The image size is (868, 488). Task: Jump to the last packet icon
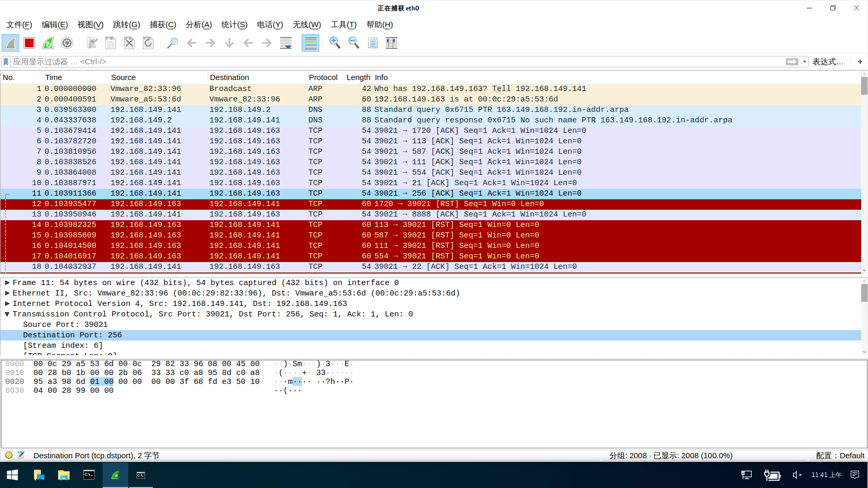coord(267,43)
